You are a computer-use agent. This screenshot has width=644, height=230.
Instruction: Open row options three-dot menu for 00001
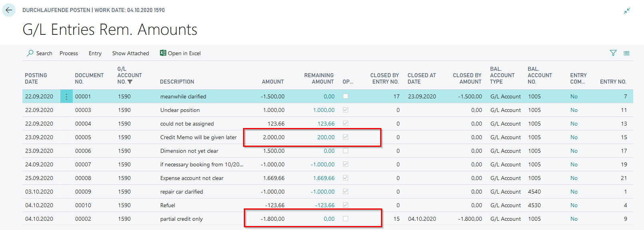point(66,96)
